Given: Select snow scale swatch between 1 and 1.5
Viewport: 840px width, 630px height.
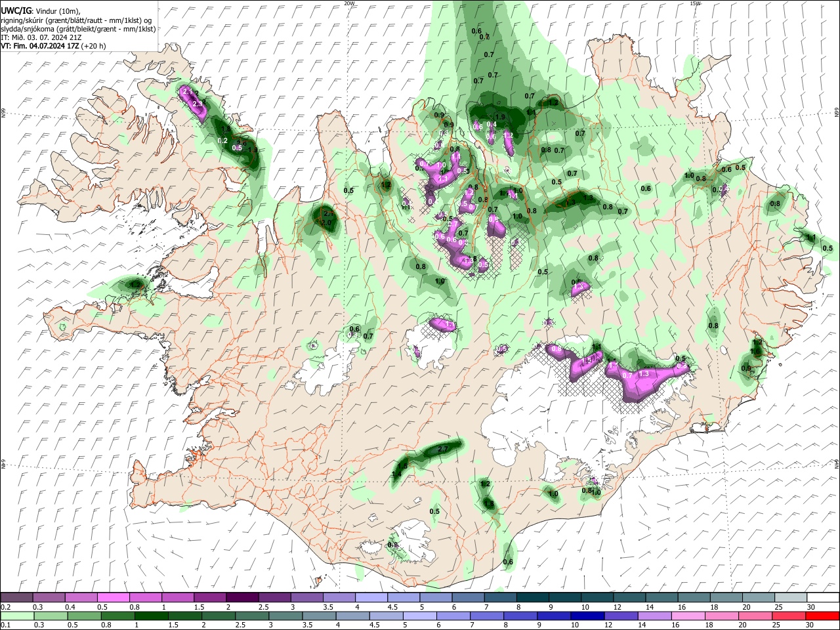Looking at the screenshot, I should tap(177, 598).
